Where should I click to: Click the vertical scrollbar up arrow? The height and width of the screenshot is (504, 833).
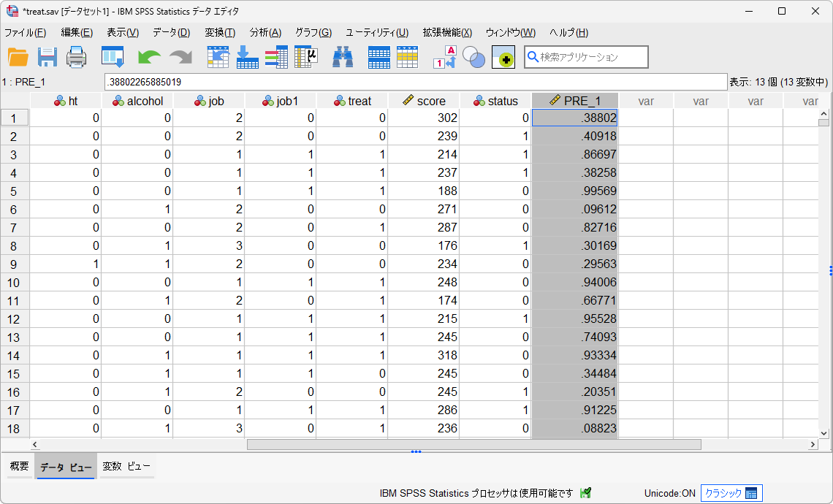(x=824, y=114)
